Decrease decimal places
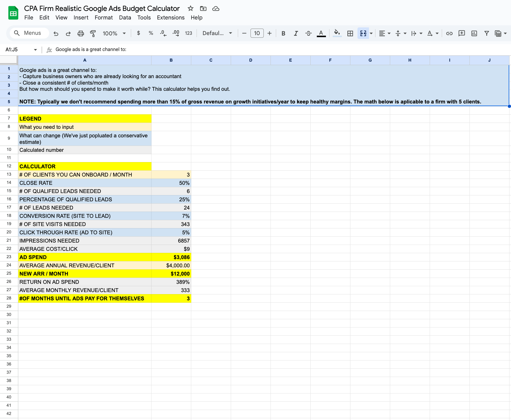511x420 pixels. click(163, 33)
